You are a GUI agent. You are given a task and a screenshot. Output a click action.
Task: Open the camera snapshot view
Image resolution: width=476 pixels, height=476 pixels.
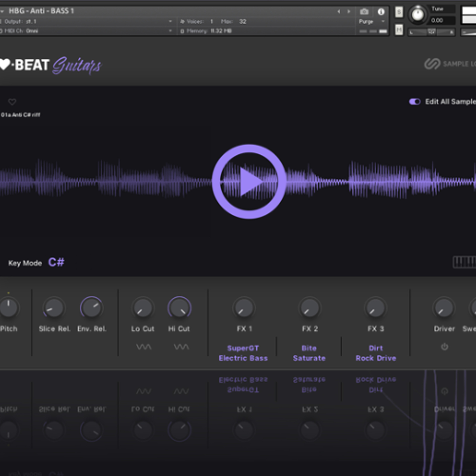pos(364,12)
